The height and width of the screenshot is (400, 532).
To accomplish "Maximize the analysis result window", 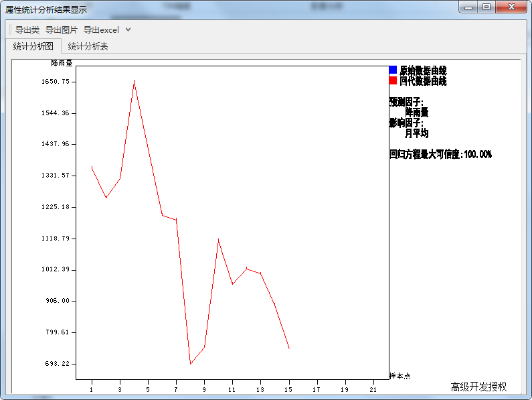I will pyautogui.click(x=486, y=7).
